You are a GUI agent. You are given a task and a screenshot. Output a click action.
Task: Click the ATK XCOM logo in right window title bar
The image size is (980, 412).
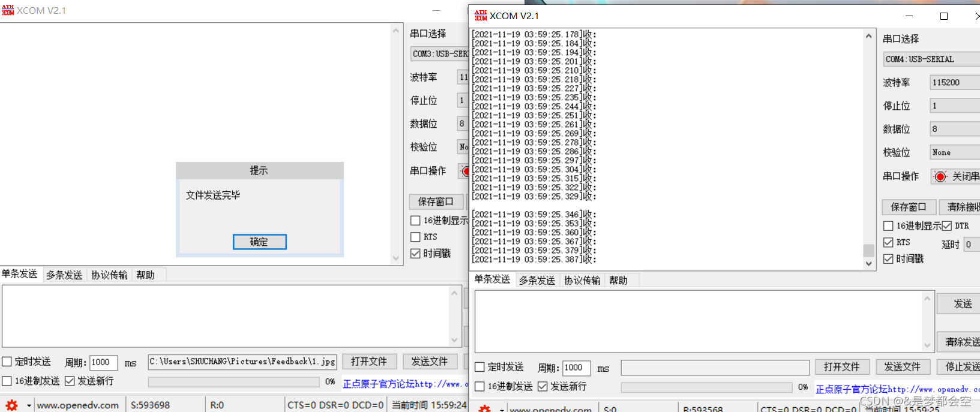tap(481, 16)
